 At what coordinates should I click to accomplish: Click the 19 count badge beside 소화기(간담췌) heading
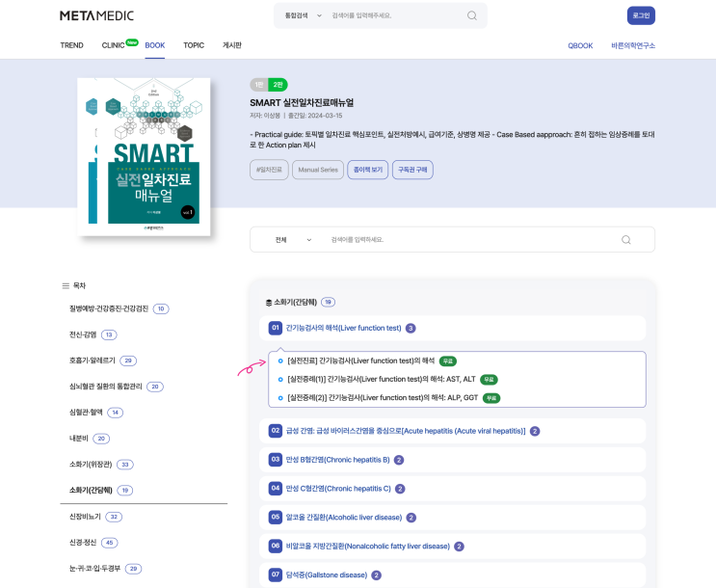click(x=328, y=302)
